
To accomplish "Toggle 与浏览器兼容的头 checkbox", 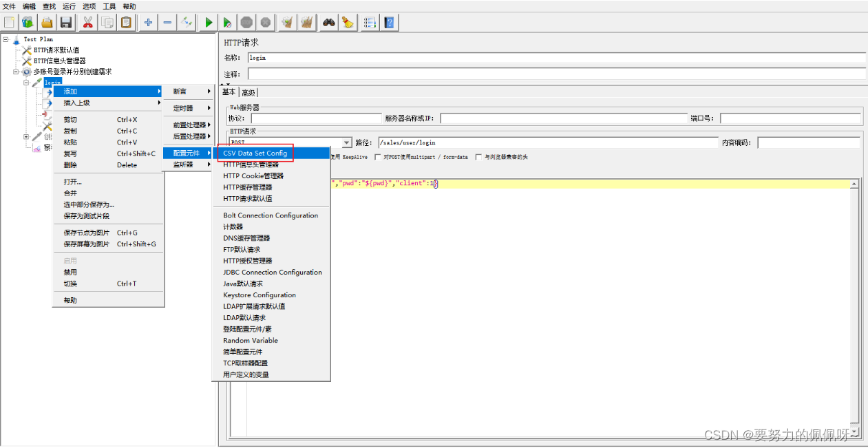I will tap(478, 157).
